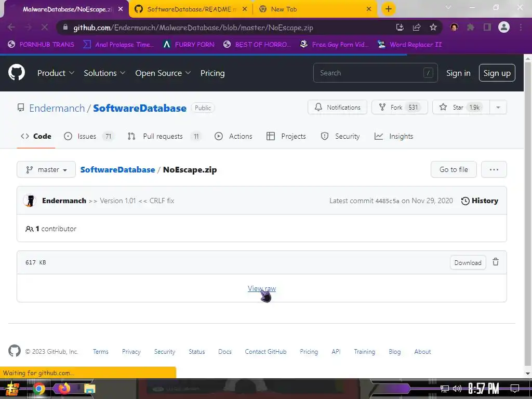
Task: Open the Product dropdown menu
Action: (x=56, y=73)
